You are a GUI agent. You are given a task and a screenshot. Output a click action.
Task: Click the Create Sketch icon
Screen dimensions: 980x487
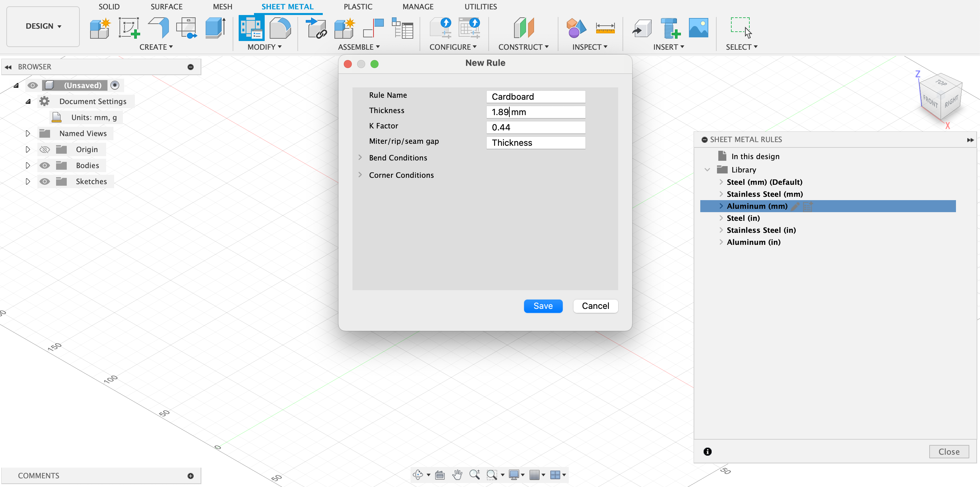click(129, 28)
